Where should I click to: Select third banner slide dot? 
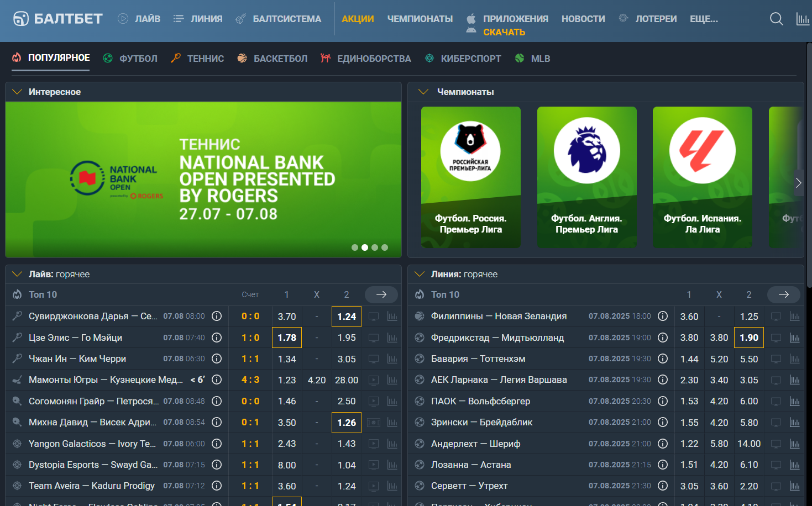[375, 247]
